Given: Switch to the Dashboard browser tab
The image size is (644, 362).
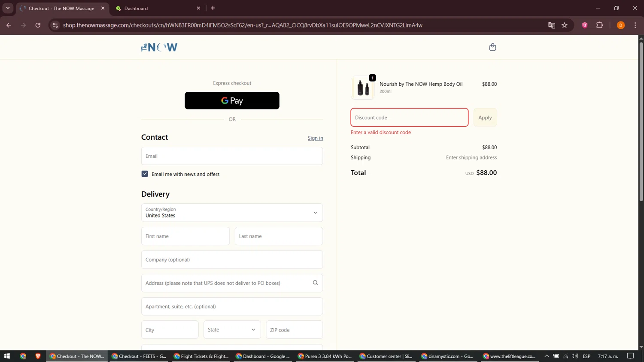Looking at the screenshot, I should click(158, 8).
